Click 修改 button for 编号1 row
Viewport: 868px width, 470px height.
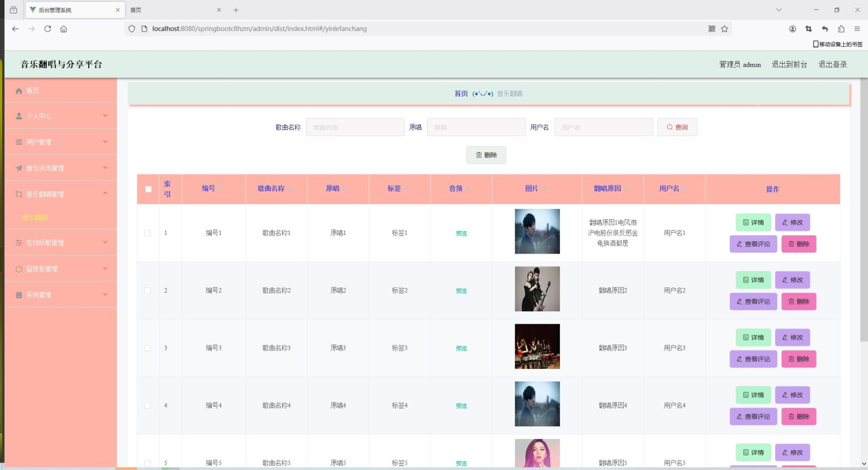pyautogui.click(x=792, y=223)
